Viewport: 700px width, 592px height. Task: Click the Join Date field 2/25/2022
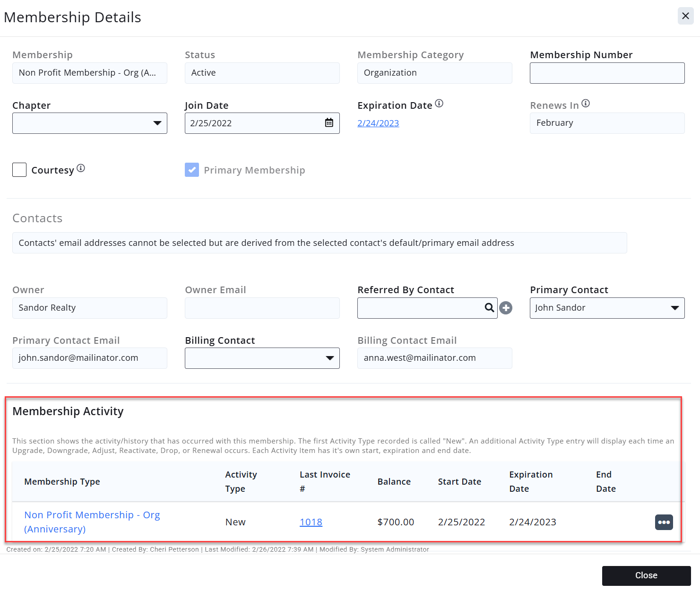tap(262, 123)
